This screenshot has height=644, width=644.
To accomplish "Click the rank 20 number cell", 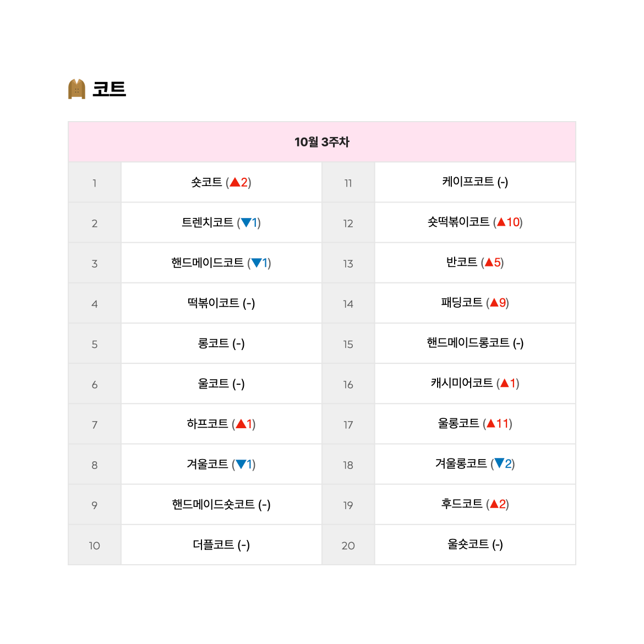I will (348, 545).
